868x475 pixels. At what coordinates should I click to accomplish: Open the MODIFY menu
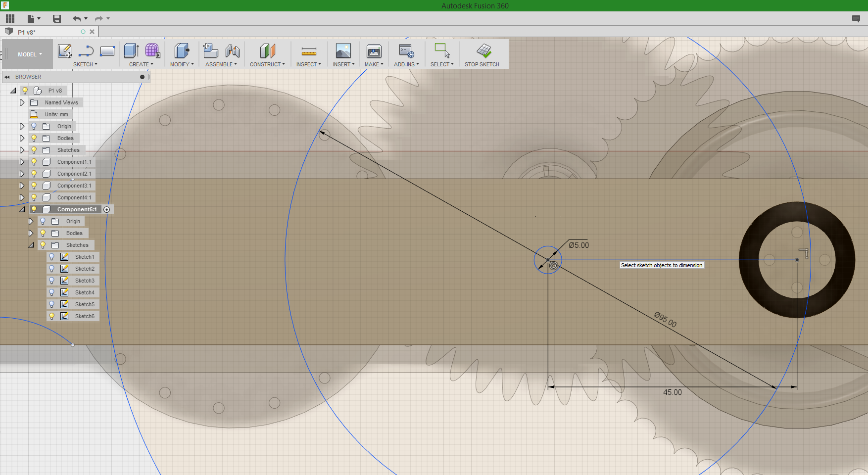click(x=182, y=64)
